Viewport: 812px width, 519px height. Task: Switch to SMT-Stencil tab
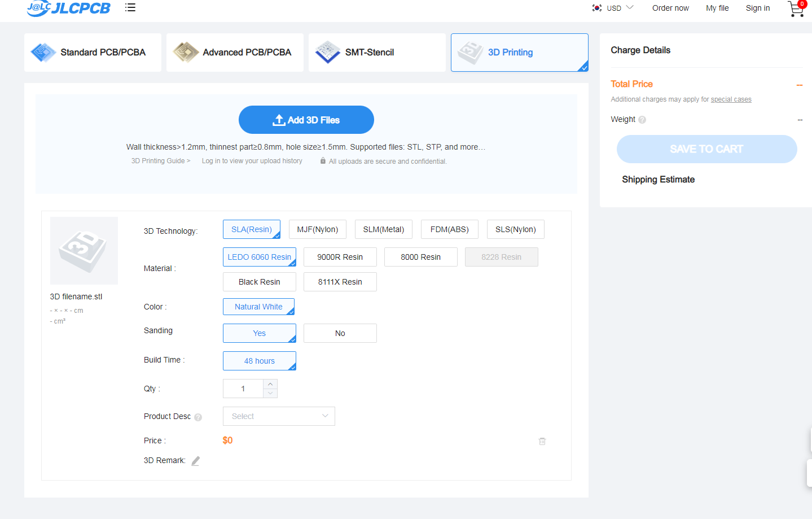pos(377,53)
